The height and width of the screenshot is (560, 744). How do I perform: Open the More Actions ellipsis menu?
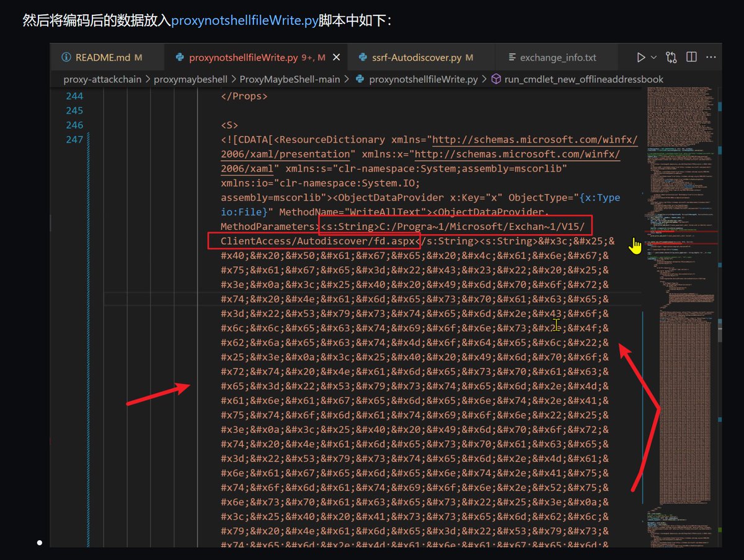(711, 58)
